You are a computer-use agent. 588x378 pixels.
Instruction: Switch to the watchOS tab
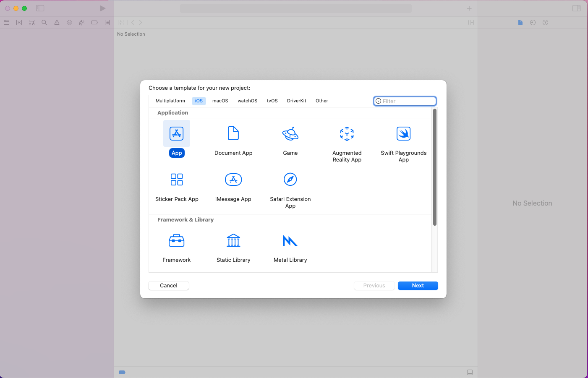coord(248,101)
